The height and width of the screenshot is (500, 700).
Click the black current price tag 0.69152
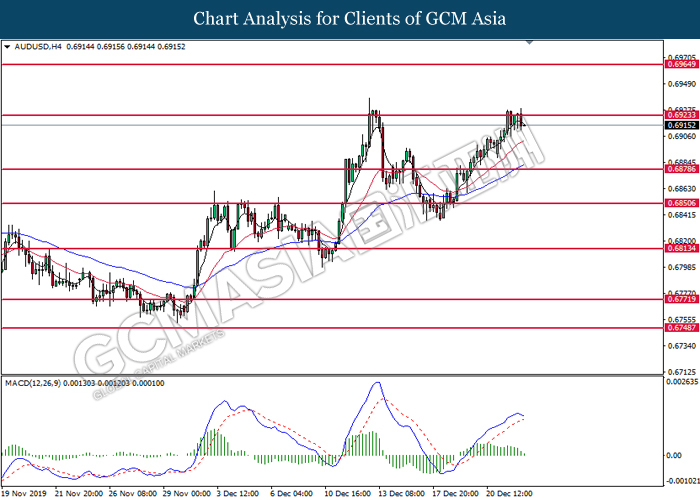pos(681,125)
